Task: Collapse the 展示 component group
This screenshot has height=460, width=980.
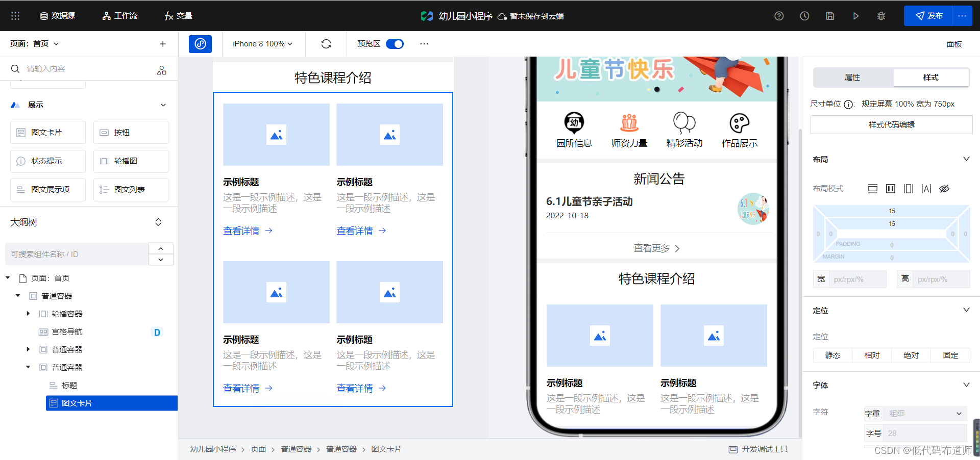Action: (x=163, y=105)
